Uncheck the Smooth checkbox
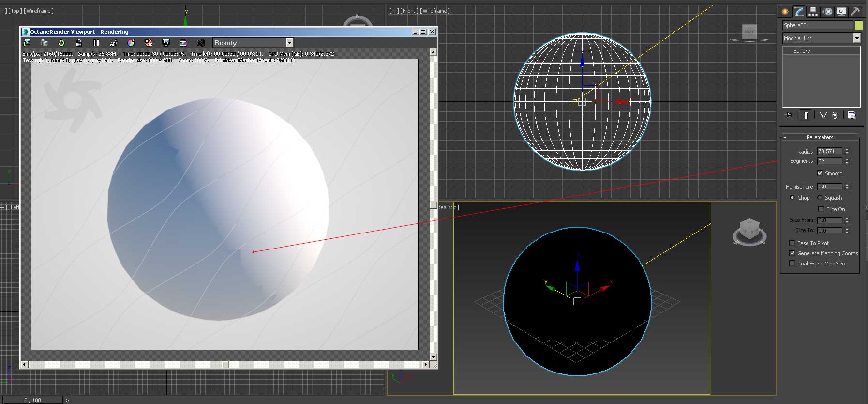 [x=820, y=173]
